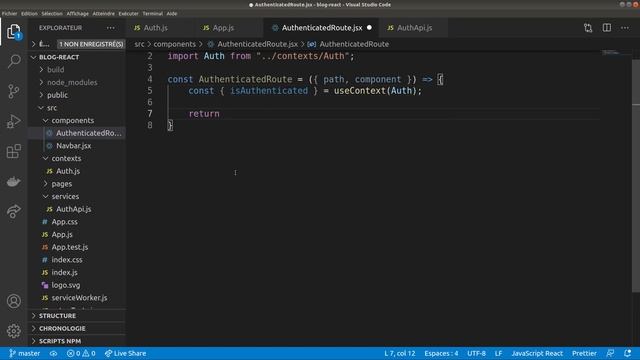
Task: Expand the build folder
Action: [77, 70]
